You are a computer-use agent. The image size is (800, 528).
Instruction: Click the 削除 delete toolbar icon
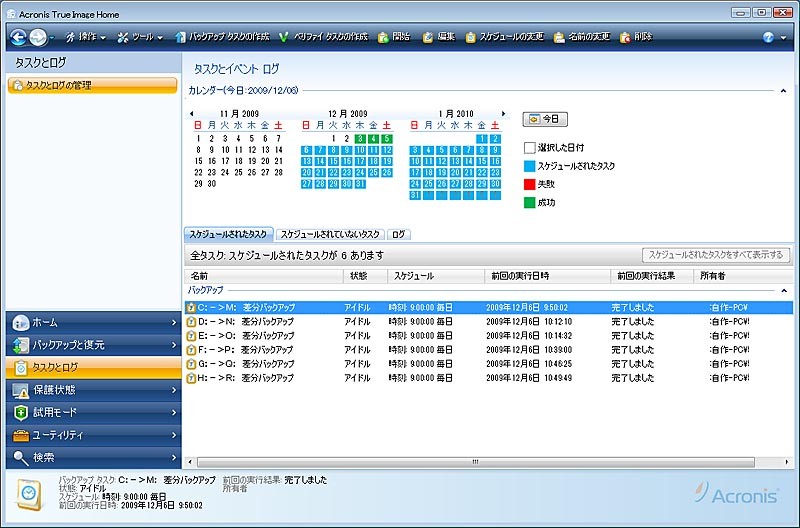coord(626,37)
